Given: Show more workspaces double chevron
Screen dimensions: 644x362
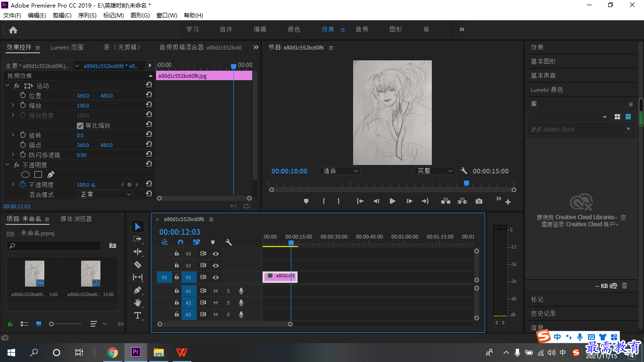Looking at the screenshot, I should click(462, 29).
